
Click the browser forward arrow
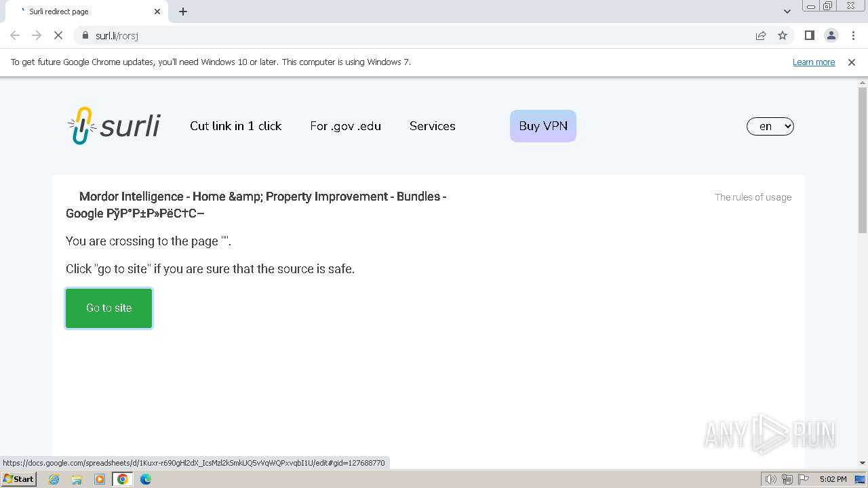[x=37, y=36]
